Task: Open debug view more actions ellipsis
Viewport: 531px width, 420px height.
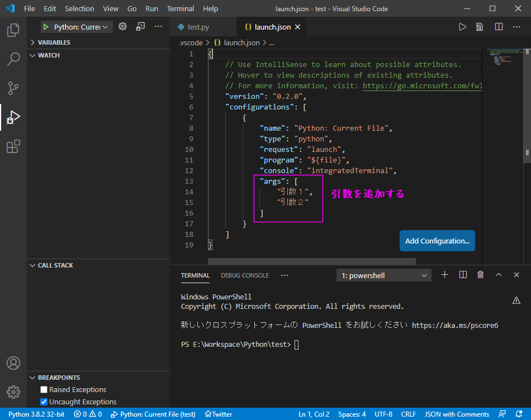Action: [x=158, y=26]
